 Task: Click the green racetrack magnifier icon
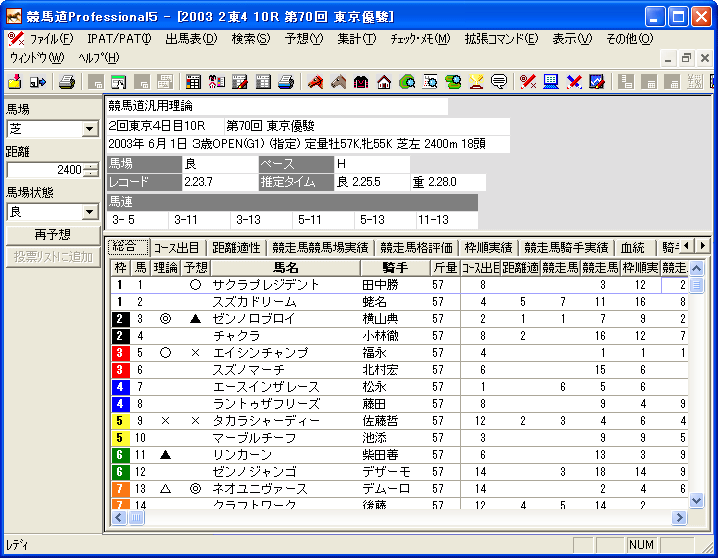(407, 82)
